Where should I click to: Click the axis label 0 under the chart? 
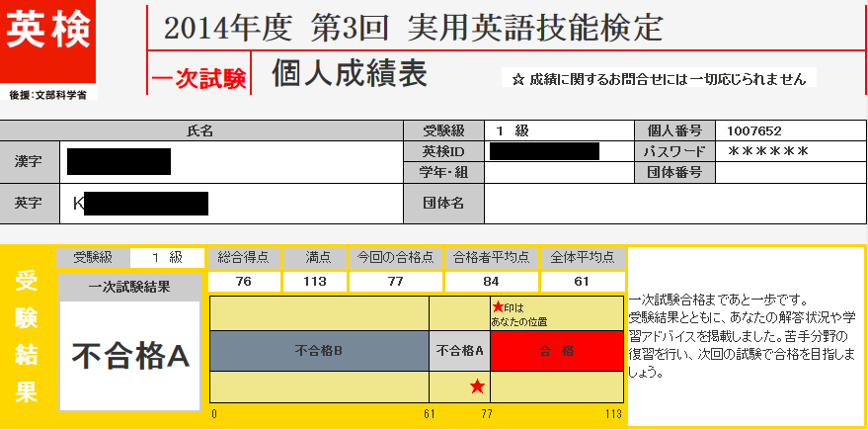pos(214,414)
